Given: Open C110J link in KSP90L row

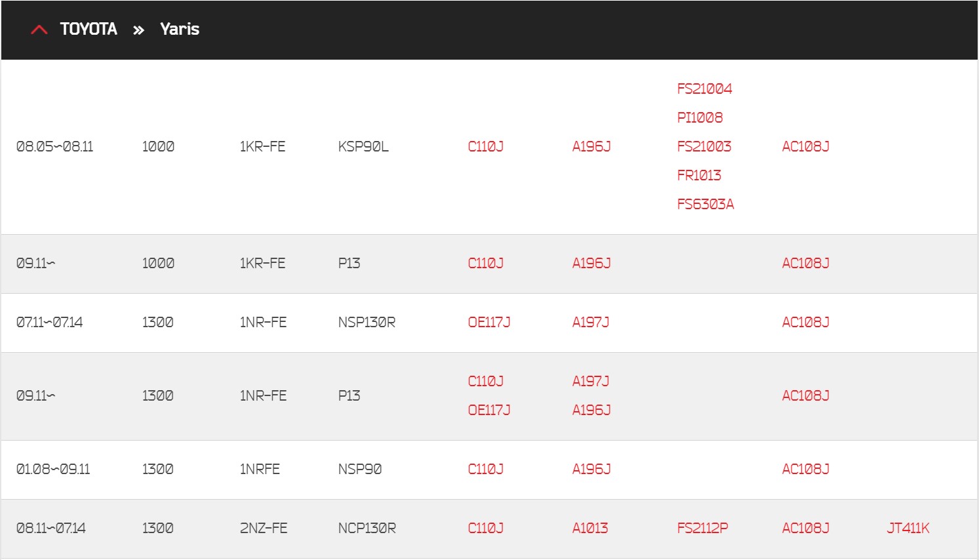Looking at the screenshot, I should tap(486, 146).
